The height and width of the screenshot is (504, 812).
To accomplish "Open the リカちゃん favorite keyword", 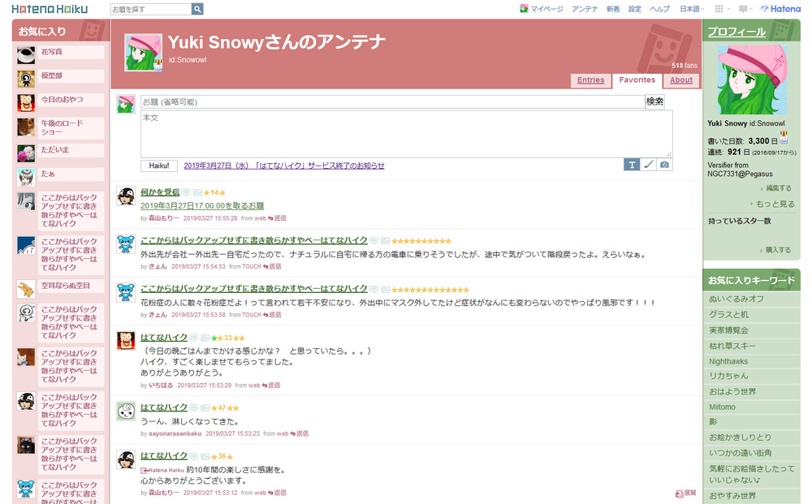I will pos(728,377).
